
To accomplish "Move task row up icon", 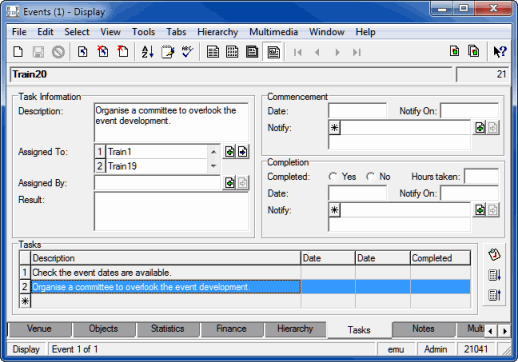I will pyautogui.click(x=494, y=295).
